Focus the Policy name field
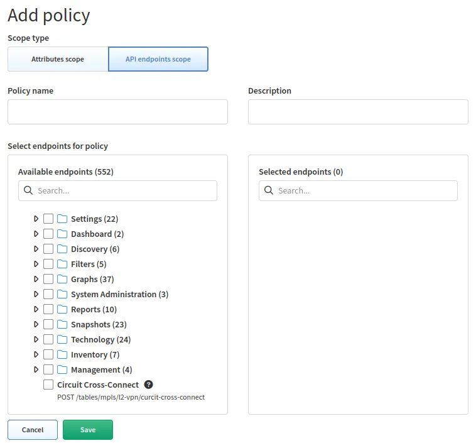476x448 pixels. coord(117,112)
